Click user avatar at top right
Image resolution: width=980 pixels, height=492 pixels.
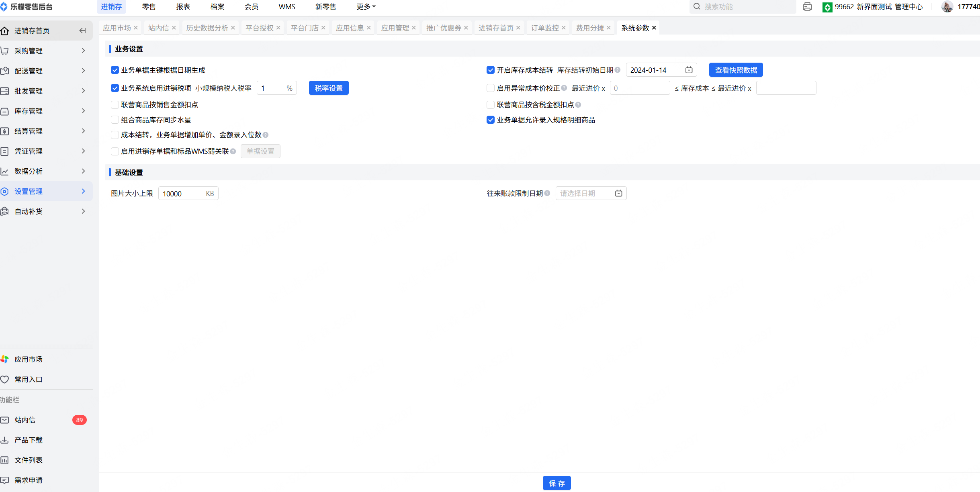pyautogui.click(x=947, y=7)
